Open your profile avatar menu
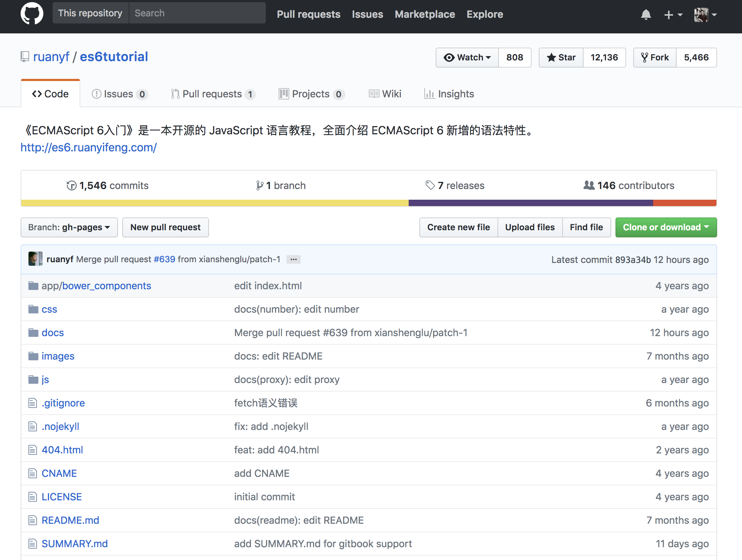The width and height of the screenshot is (742, 560). [702, 15]
